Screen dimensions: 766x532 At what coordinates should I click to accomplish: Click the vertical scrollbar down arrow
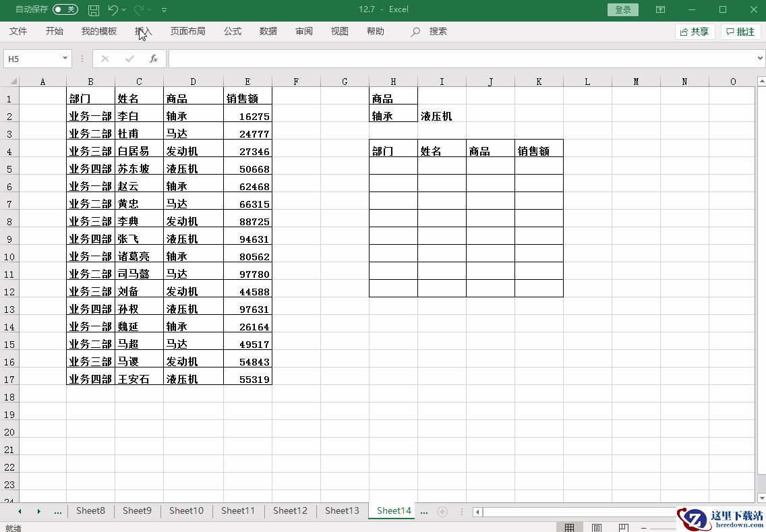tap(761, 498)
